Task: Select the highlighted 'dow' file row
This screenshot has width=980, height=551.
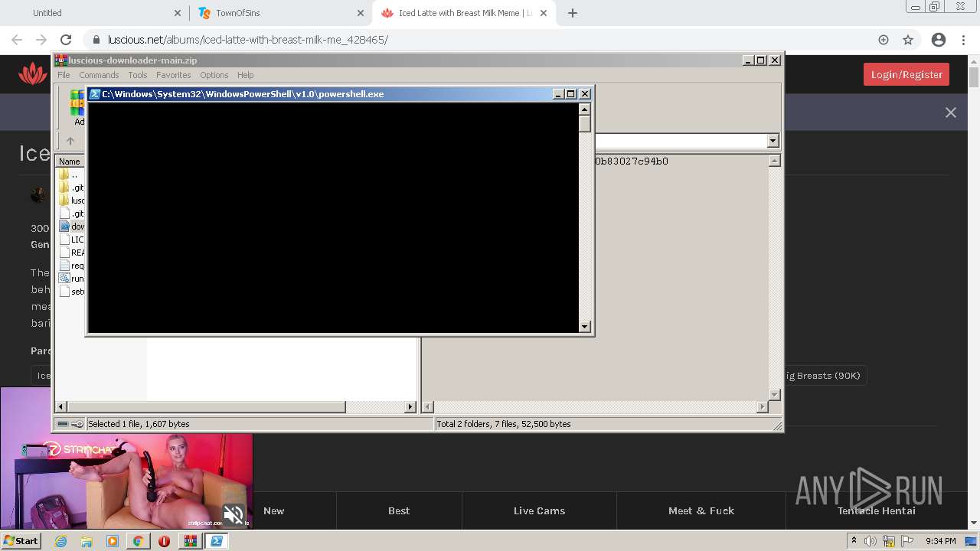Action: click(x=71, y=227)
